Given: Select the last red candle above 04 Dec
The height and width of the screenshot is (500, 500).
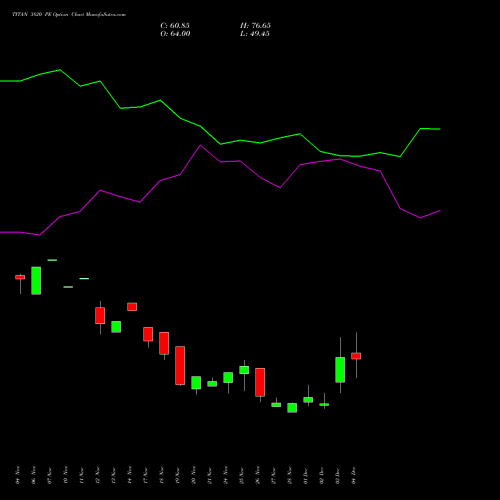Looking at the screenshot, I should [356, 356].
